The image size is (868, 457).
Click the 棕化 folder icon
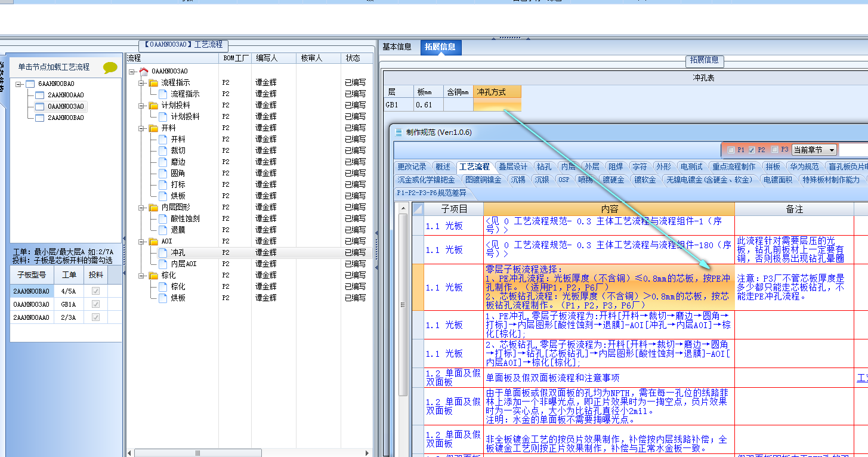tap(153, 275)
